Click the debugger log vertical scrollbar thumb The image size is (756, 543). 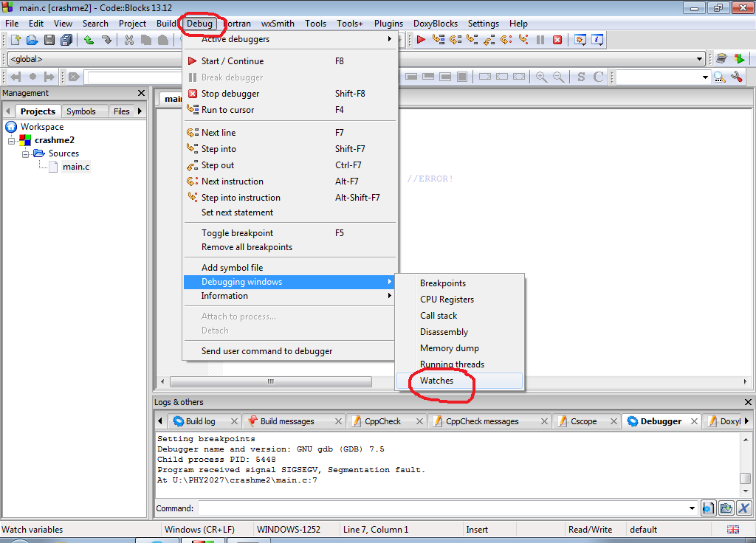tap(746, 478)
